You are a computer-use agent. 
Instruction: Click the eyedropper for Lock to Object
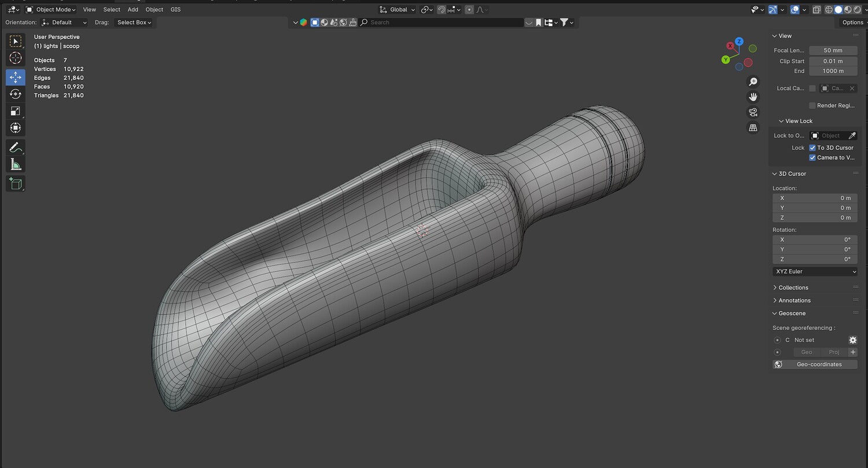(x=852, y=135)
